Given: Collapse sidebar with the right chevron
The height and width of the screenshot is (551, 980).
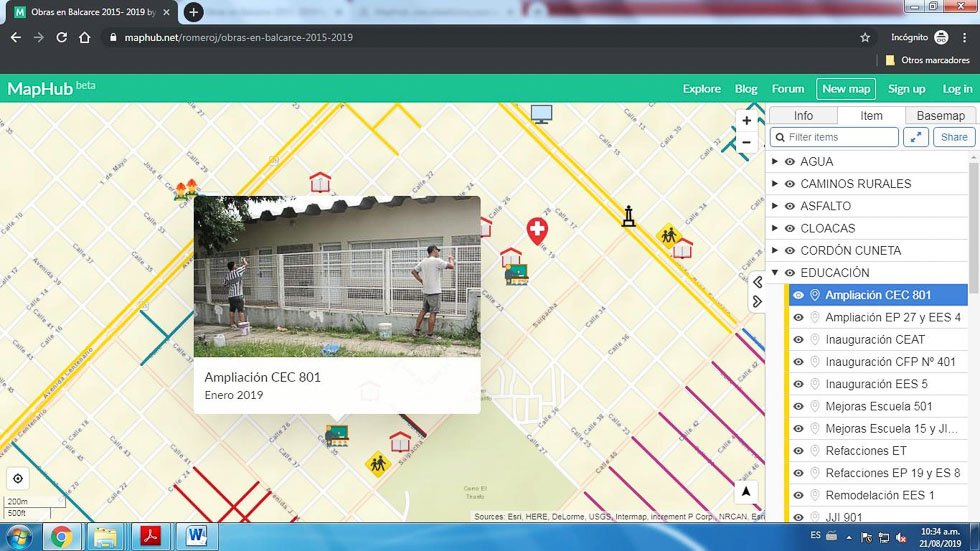Looking at the screenshot, I should (x=758, y=302).
